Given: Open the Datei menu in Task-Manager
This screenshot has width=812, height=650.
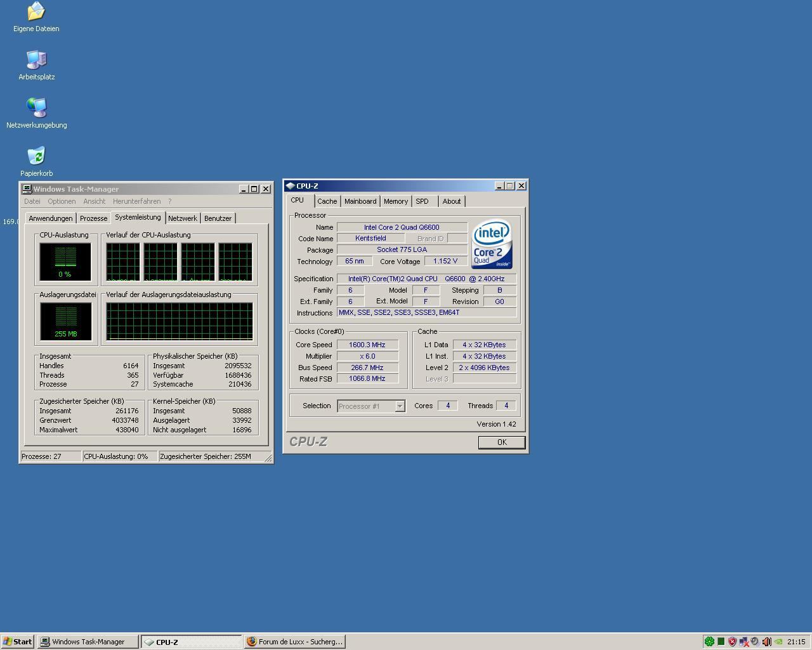Looking at the screenshot, I should [x=32, y=201].
